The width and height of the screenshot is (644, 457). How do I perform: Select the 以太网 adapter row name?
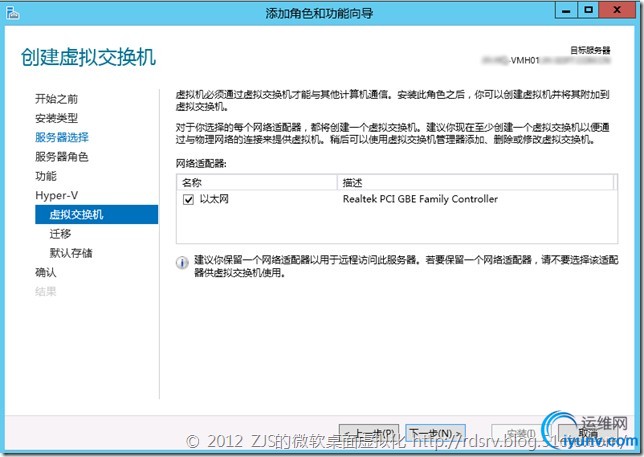[x=214, y=199]
